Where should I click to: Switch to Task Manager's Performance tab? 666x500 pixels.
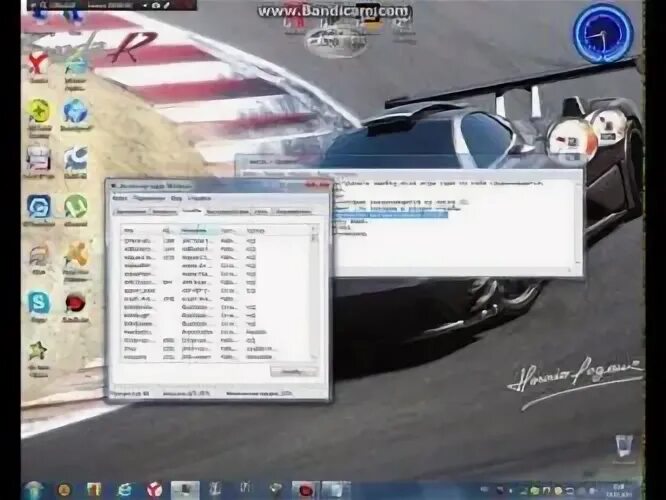click(228, 211)
